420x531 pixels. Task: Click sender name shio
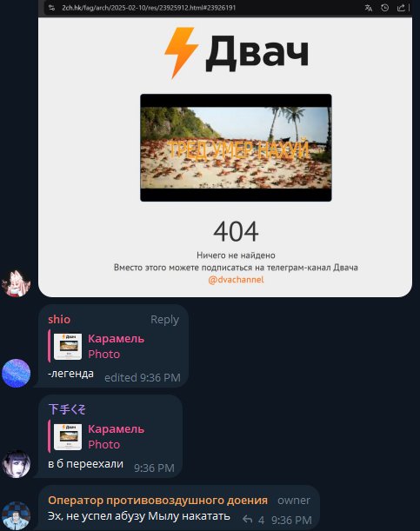59,319
